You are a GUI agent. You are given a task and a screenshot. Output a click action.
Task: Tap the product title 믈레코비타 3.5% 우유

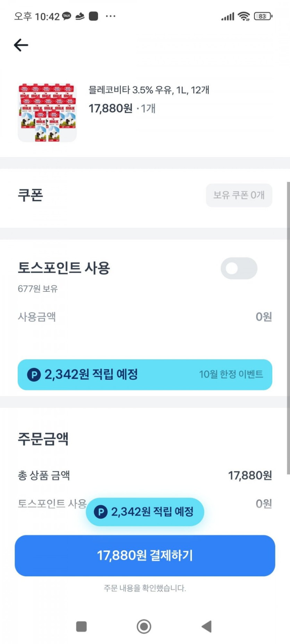[149, 90]
